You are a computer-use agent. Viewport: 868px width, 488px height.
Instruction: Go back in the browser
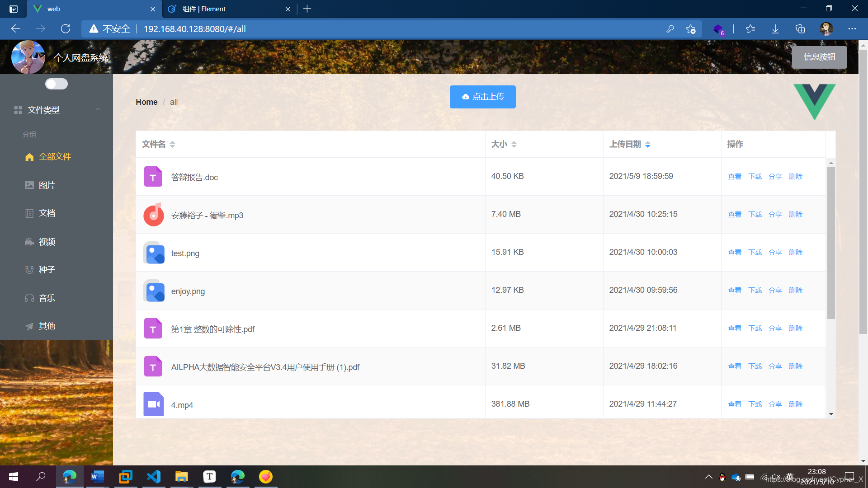tap(16, 29)
